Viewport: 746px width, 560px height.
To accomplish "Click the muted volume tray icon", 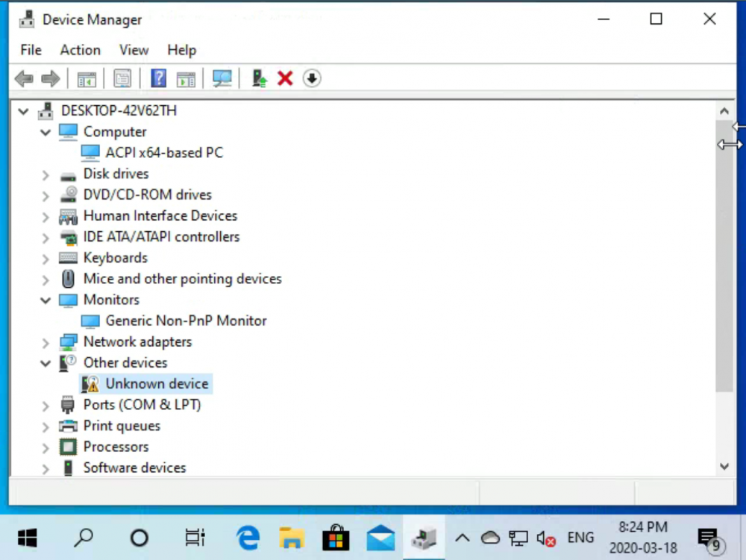I will 546,538.
